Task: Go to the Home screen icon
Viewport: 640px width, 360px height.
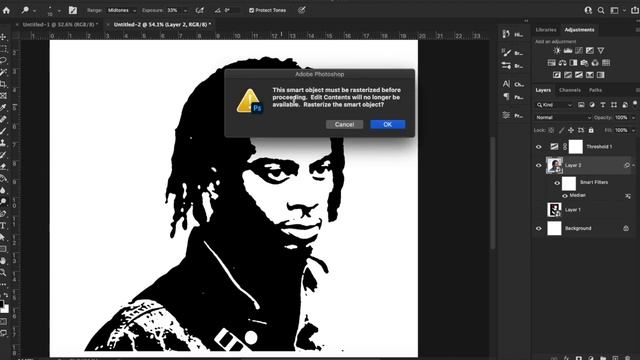Action: point(6,10)
